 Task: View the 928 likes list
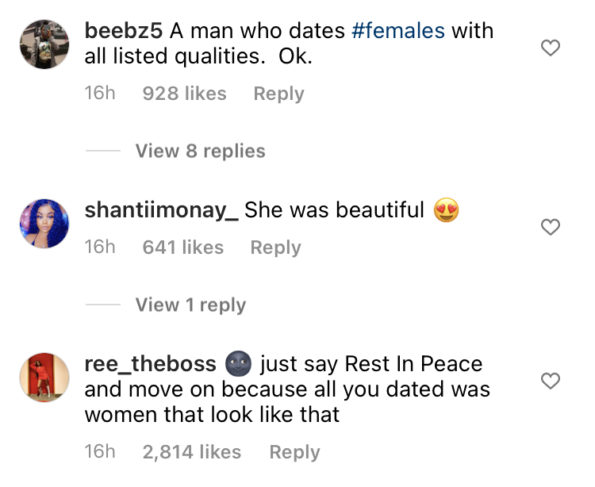(x=184, y=93)
